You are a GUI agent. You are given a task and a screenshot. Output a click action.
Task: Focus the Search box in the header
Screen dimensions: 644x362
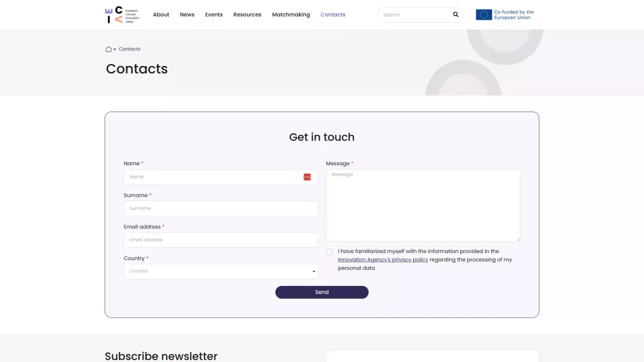click(x=413, y=15)
